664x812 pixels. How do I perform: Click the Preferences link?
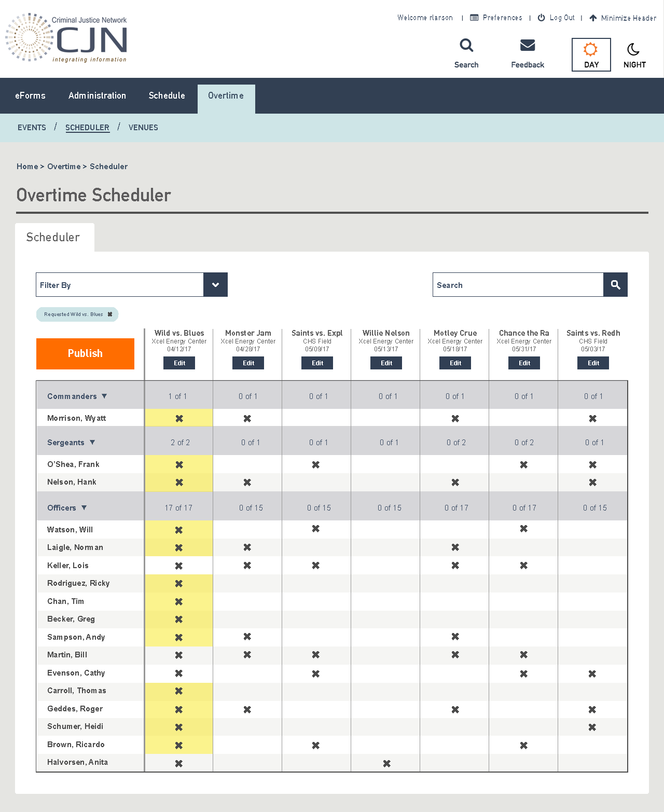[496, 18]
